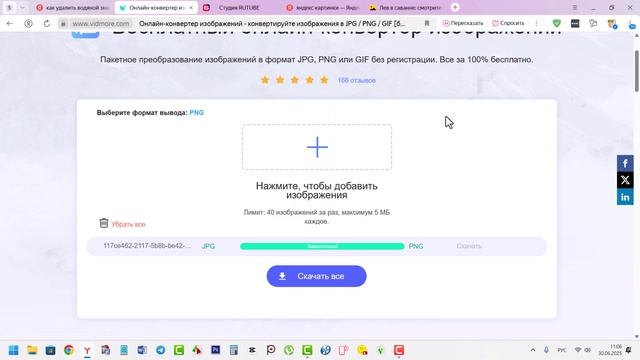Open the red Camtasia icon on taskbar
The image size is (640, 360).
[399, 350]
